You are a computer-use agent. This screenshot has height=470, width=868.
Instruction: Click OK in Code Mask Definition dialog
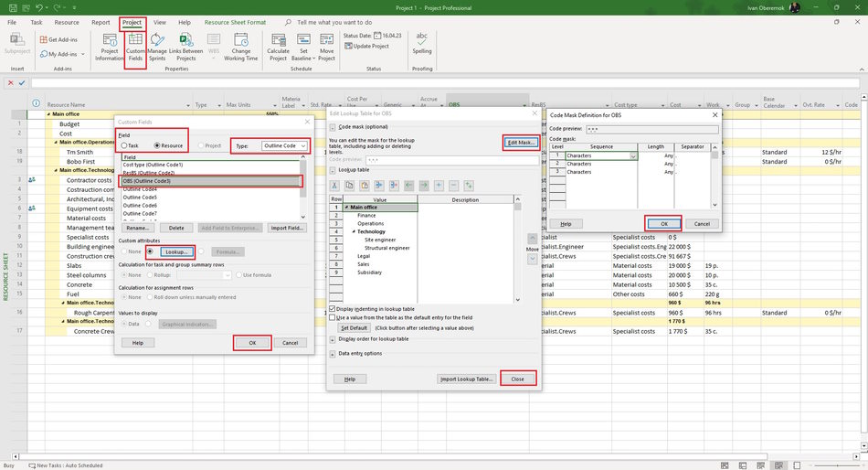point(663,224)
